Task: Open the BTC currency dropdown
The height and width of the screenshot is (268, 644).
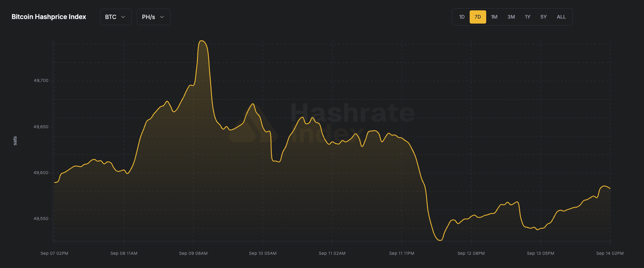Action: click(116, 17)
